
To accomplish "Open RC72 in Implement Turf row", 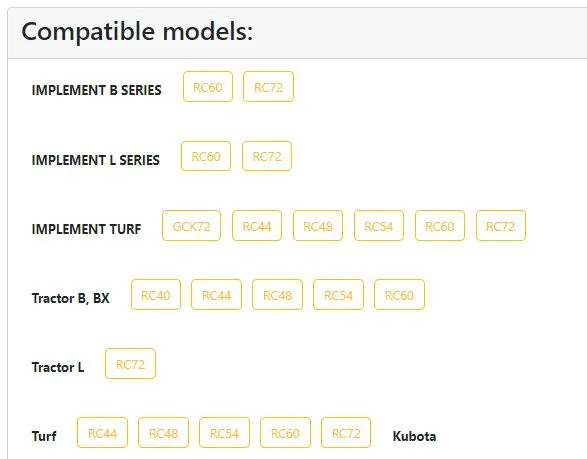I will (x=501, y=226).
